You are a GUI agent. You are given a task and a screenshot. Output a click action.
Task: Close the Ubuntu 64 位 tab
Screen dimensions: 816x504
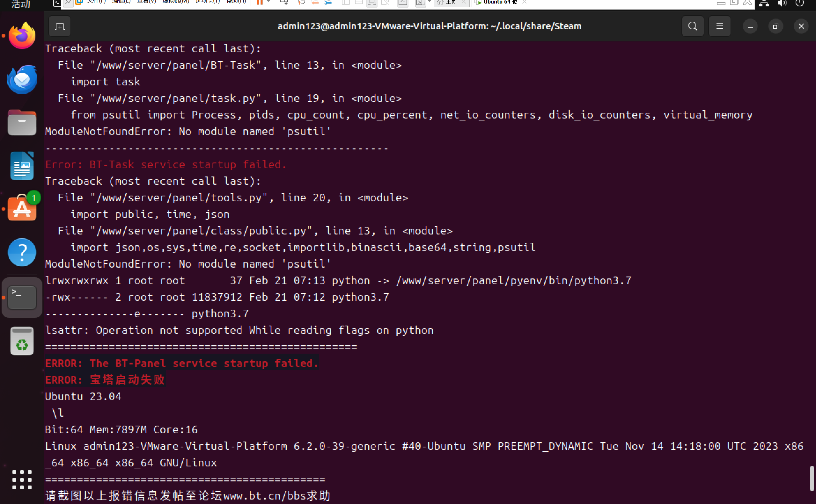point(525,2)
